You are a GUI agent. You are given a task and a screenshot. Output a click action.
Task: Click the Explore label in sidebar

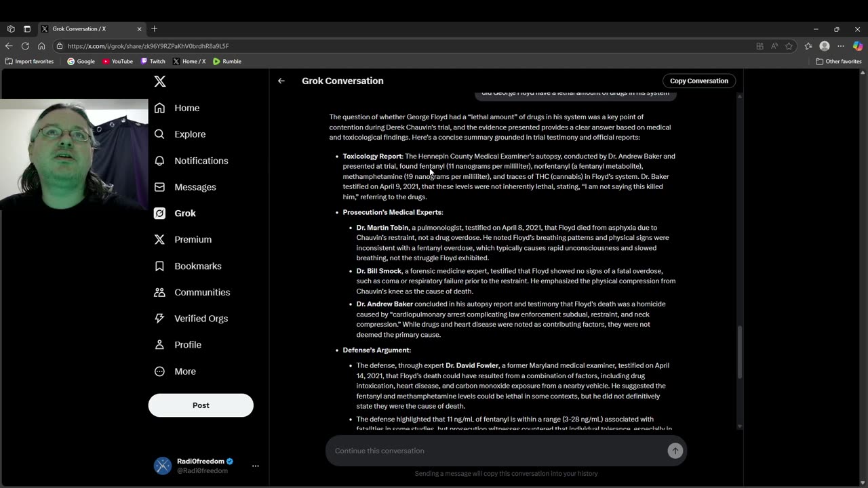click(190, 134)
